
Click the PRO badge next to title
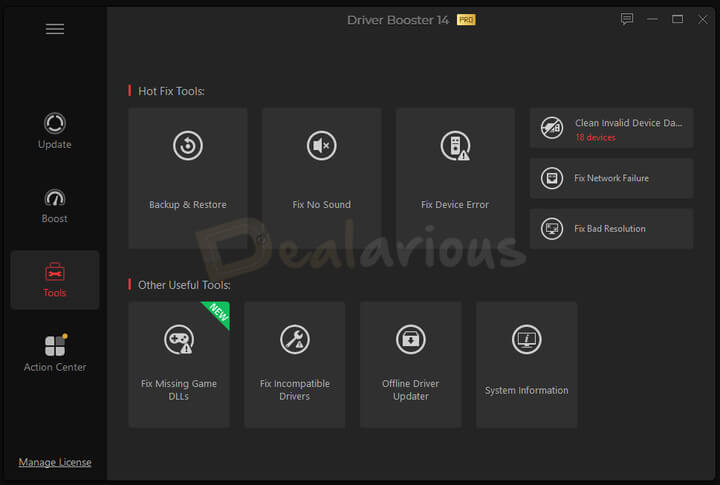click(x=466, y=20)
